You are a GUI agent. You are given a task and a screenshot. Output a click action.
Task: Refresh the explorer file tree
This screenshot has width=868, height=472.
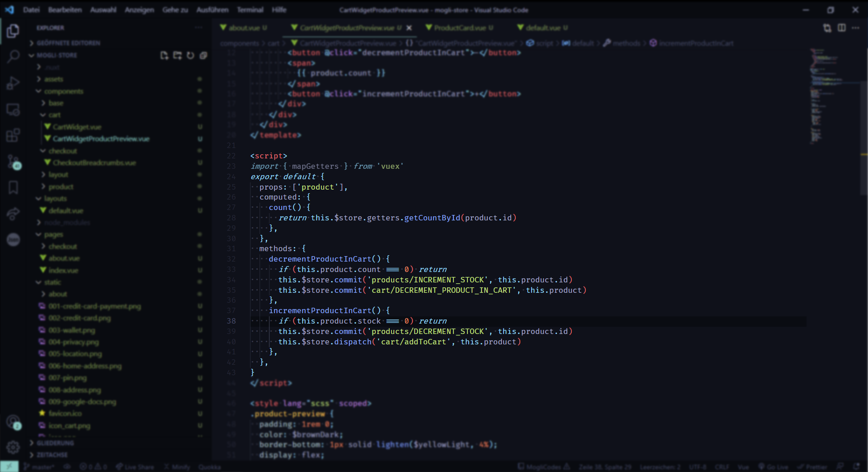pos(190,55)
